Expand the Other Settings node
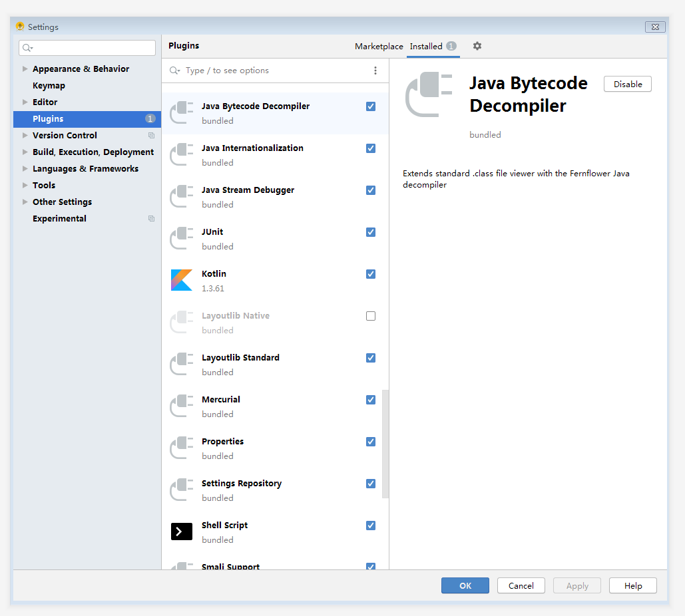Screen dimensions: 685x616 [25, 202]
